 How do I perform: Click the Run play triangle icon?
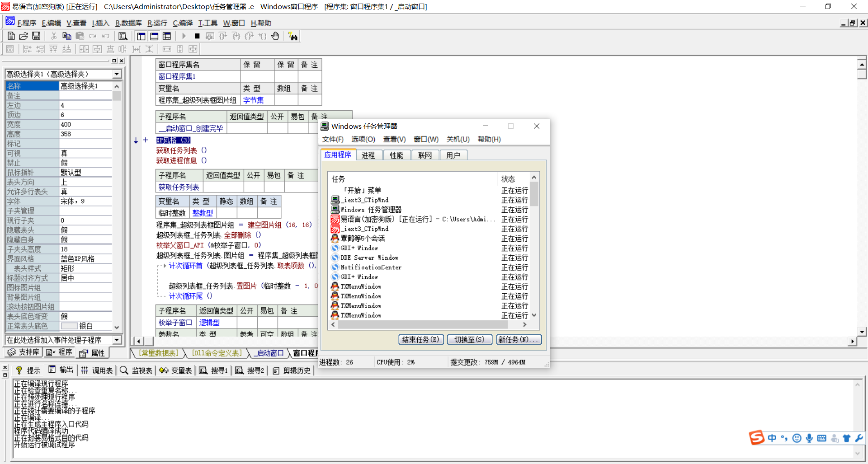point(184,36)
